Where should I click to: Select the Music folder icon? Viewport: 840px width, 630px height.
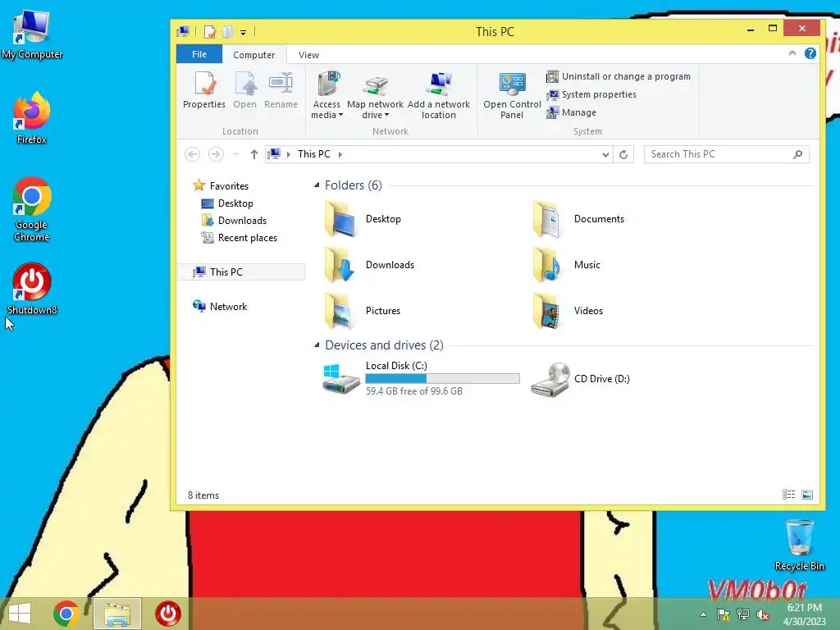[547, 265]
